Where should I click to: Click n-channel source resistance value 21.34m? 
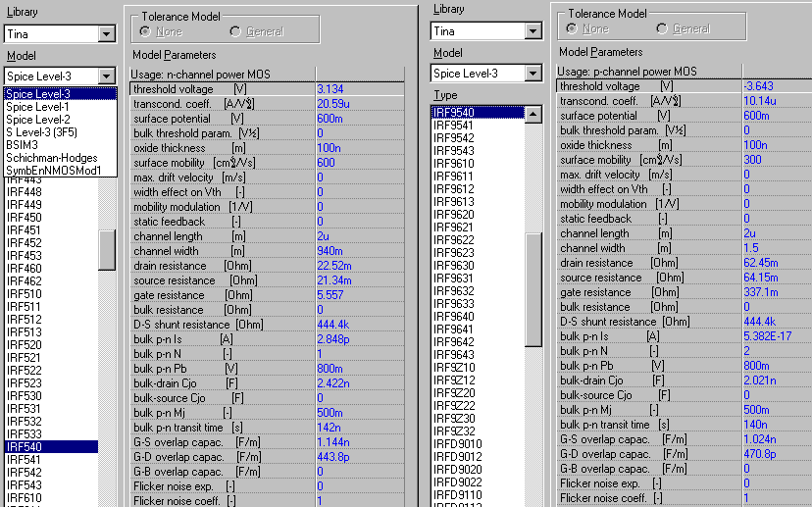(334, 280)
